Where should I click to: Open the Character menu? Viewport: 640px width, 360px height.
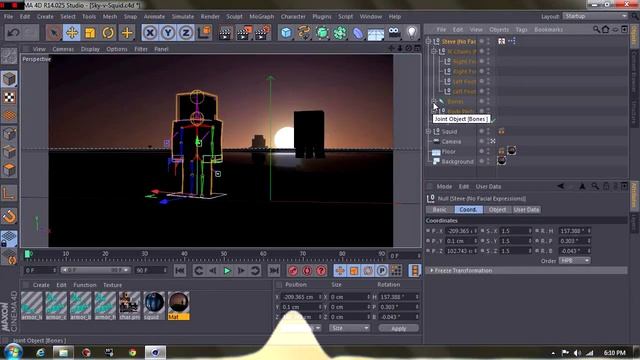[293, 17]
